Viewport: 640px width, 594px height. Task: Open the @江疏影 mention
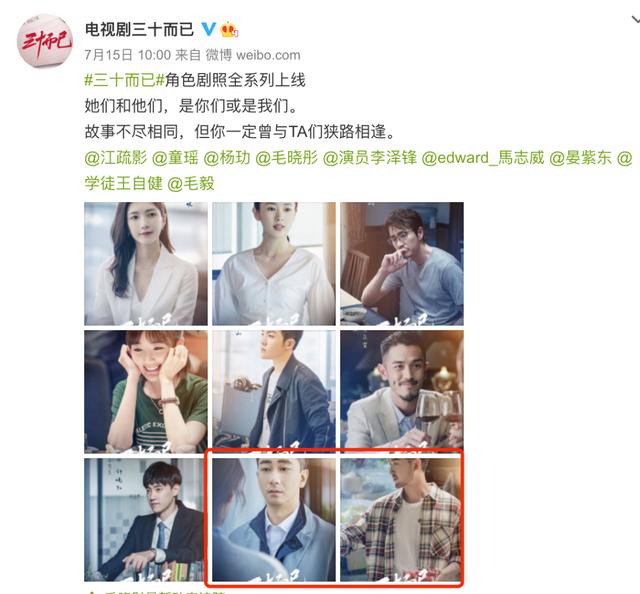pyautogui.click(x=116, y=158)
